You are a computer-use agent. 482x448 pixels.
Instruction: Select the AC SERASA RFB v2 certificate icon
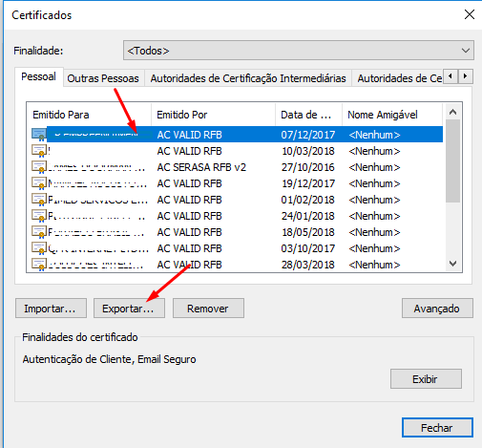tap(39, 167)
